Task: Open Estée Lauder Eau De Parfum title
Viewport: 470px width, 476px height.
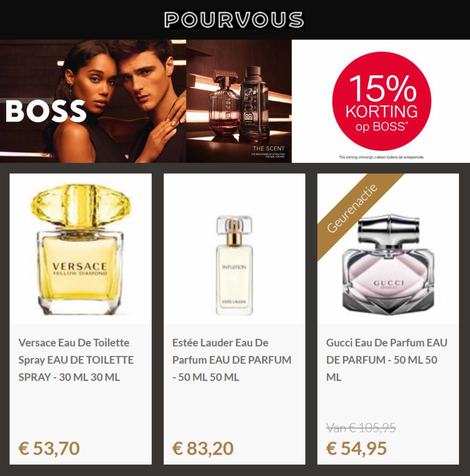Action: [232, 360]
